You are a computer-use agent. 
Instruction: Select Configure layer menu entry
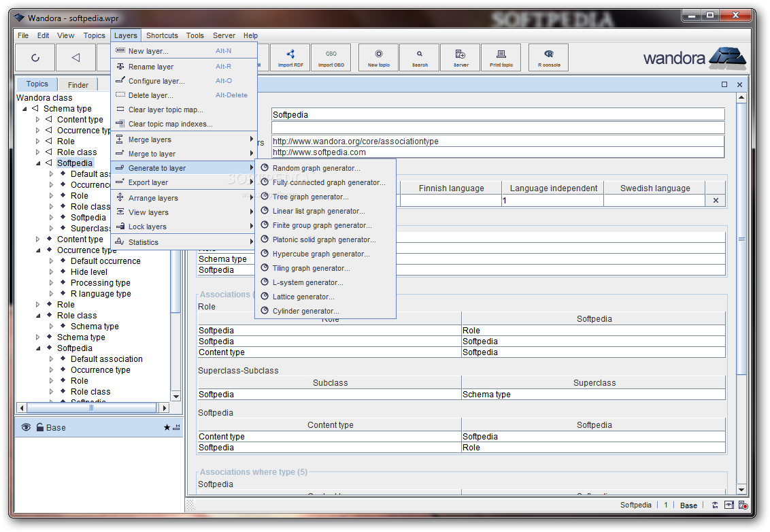pos(184,81)
